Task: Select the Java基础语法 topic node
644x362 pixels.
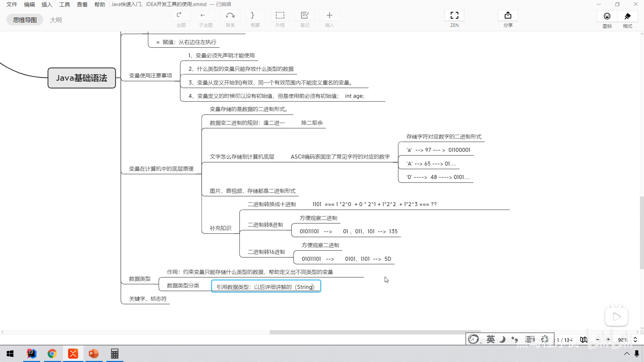Action: coord(82,78)
